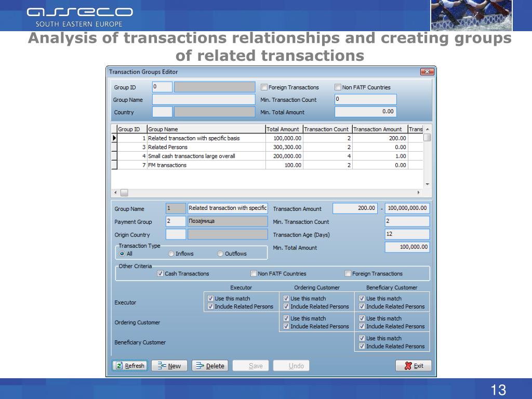Select row Related transaction with specific basis
532x399 pixels.
pos(267,138)
